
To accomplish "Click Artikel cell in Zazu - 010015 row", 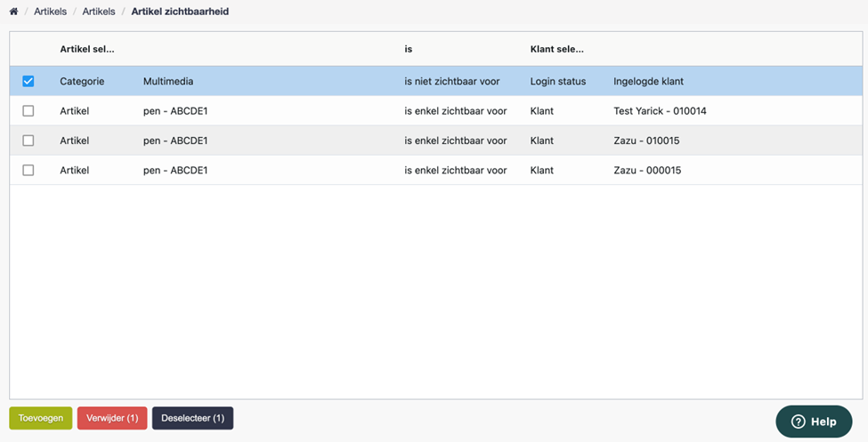I will [x=74, y=141].
